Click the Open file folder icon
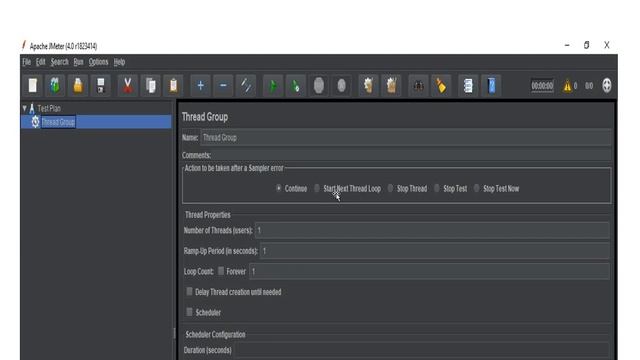 click(x=78, y=86)
